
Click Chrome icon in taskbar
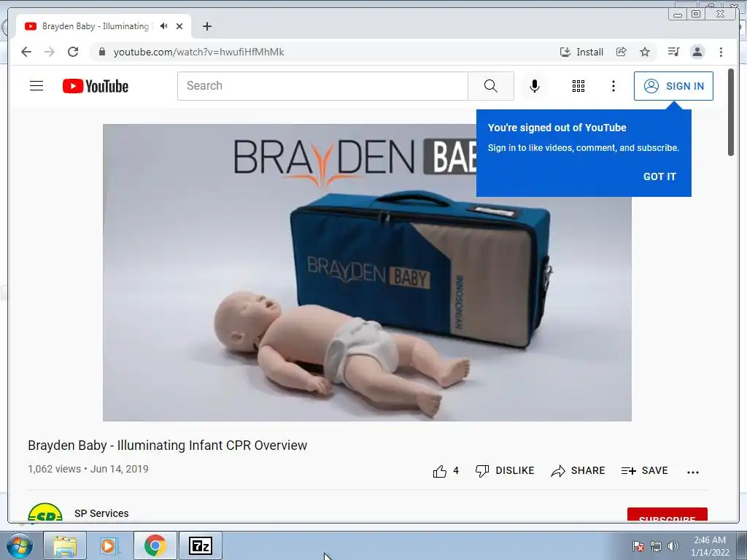pyautogui.click(x=155, y=545)
